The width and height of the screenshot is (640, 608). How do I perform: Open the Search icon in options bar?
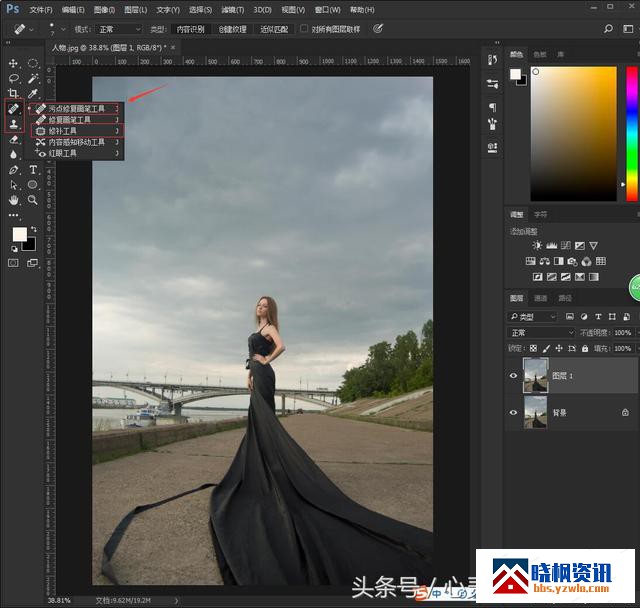[608, 29]
